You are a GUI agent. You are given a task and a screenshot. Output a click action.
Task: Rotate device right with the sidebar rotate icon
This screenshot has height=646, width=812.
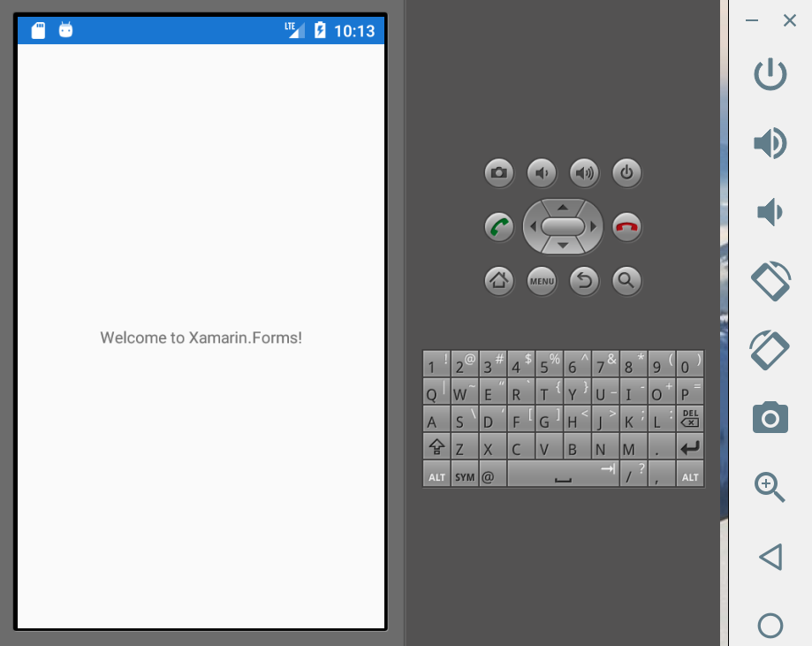770,350
